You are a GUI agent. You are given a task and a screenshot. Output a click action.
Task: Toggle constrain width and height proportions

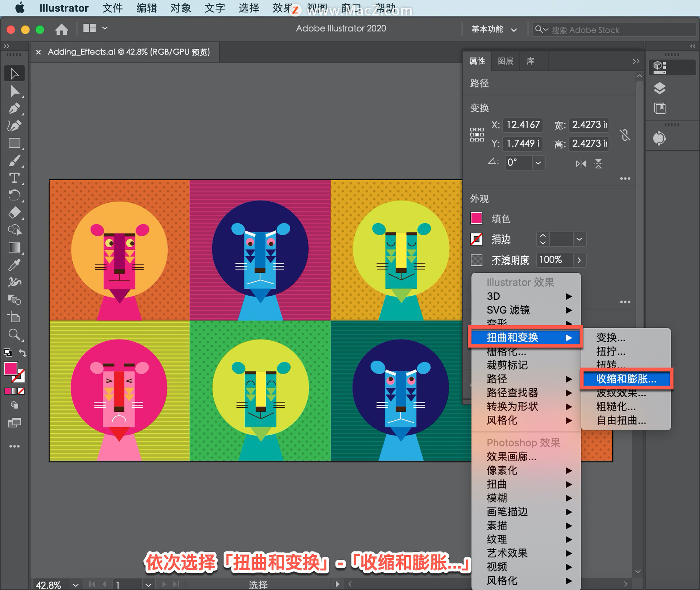click(x=625, y=135)
